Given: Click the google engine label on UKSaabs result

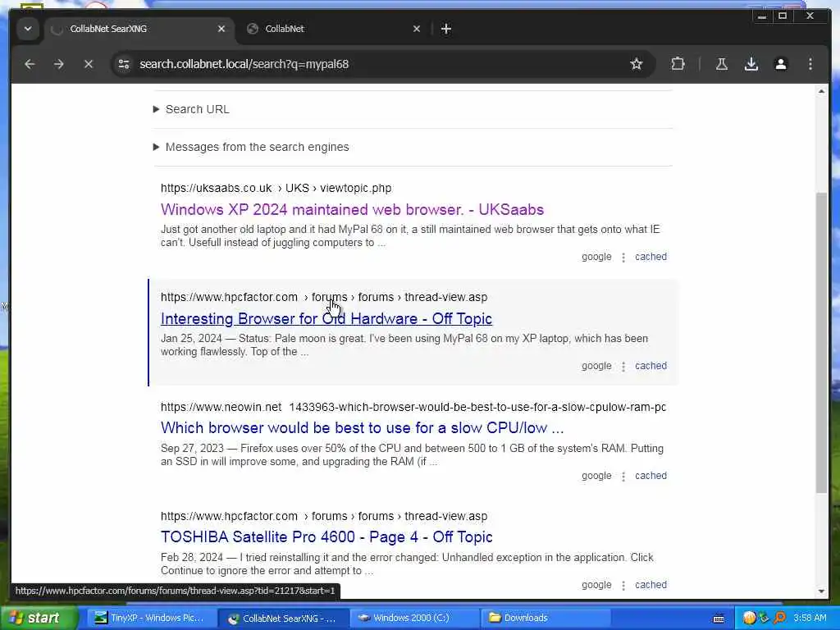Looking at the screenshot, I should (x=596, y=257).
